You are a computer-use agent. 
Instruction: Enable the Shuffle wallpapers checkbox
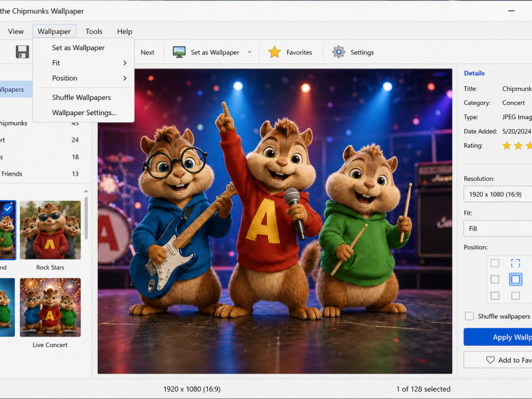[x=469, y=316]
